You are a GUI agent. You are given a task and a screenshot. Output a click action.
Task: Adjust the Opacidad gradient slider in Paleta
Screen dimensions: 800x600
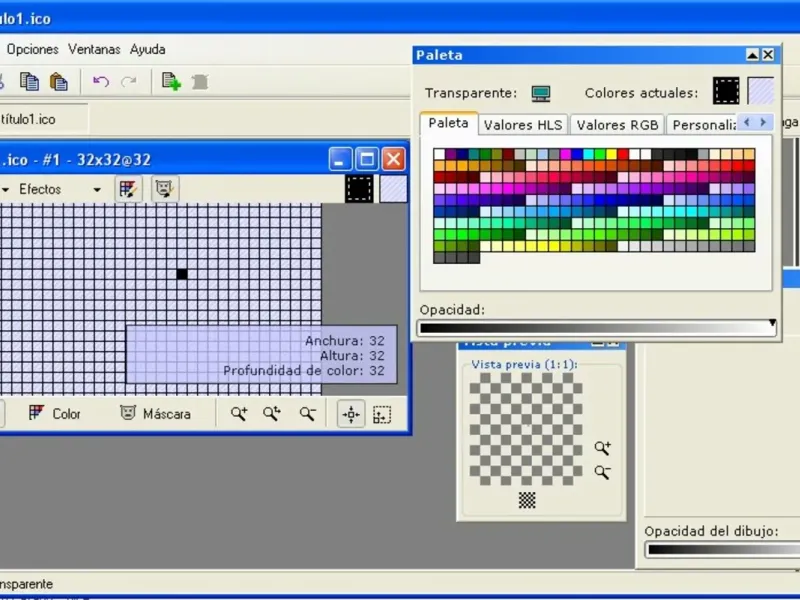point(597,328)
